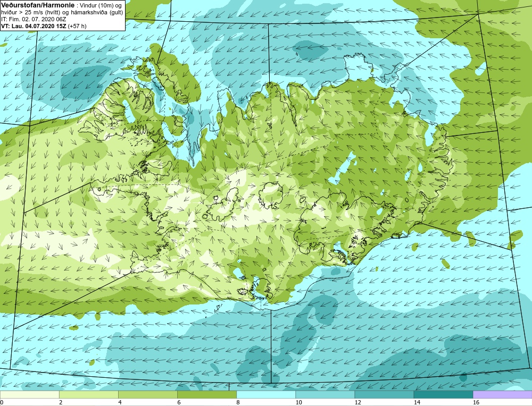
Task: Click the lavender above-16 m/s legend swatch
Action: [502, 394]
